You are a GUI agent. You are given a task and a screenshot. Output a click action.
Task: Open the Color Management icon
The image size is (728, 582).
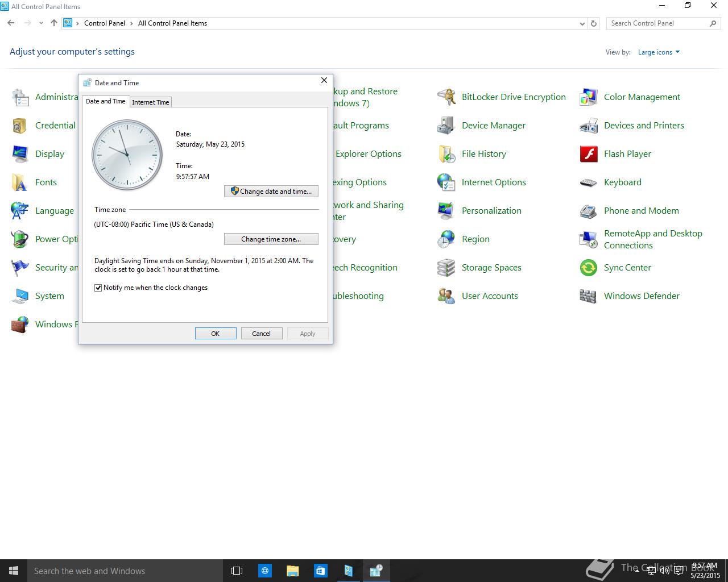pos(588,97)
